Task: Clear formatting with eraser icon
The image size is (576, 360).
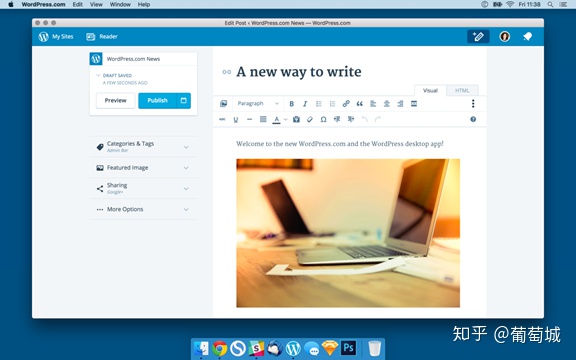Action: click(310, 119)
